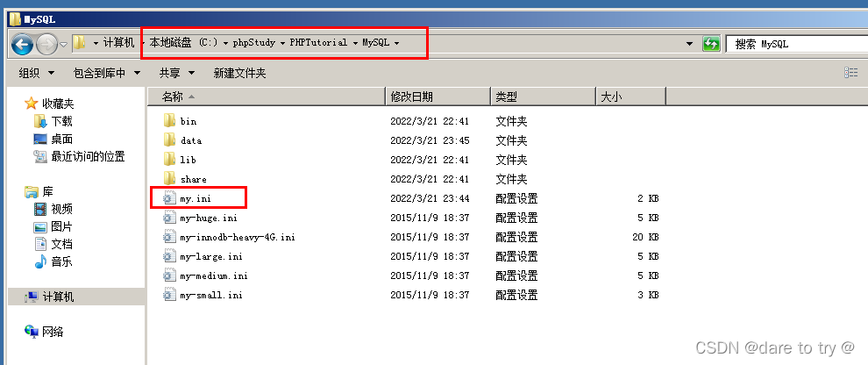Click the search MySQL input field

(797, 44)
